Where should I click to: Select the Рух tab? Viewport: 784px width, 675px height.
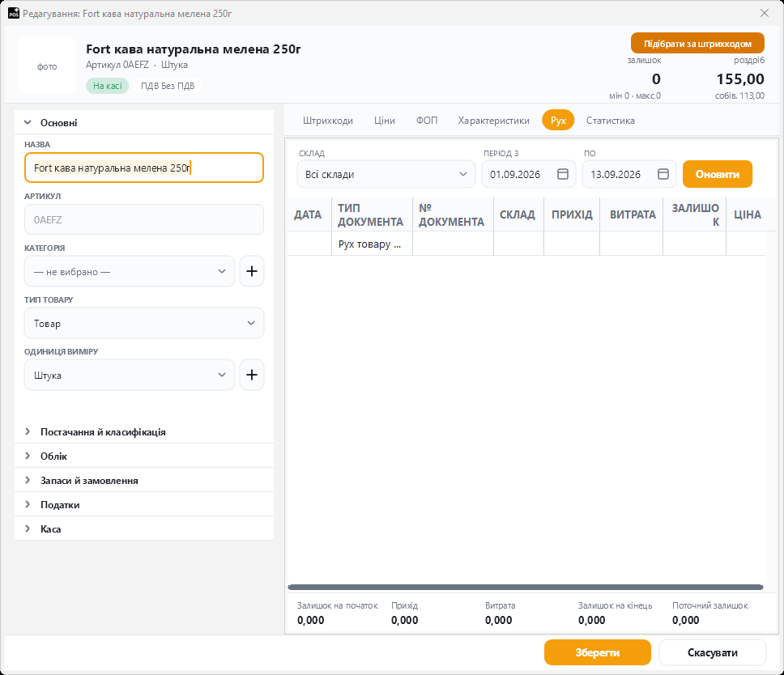pos(558,121)
